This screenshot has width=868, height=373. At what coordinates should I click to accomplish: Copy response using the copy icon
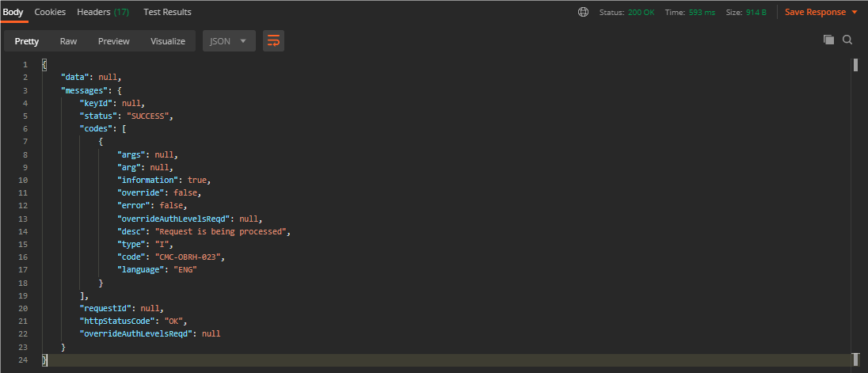(828, 40)
